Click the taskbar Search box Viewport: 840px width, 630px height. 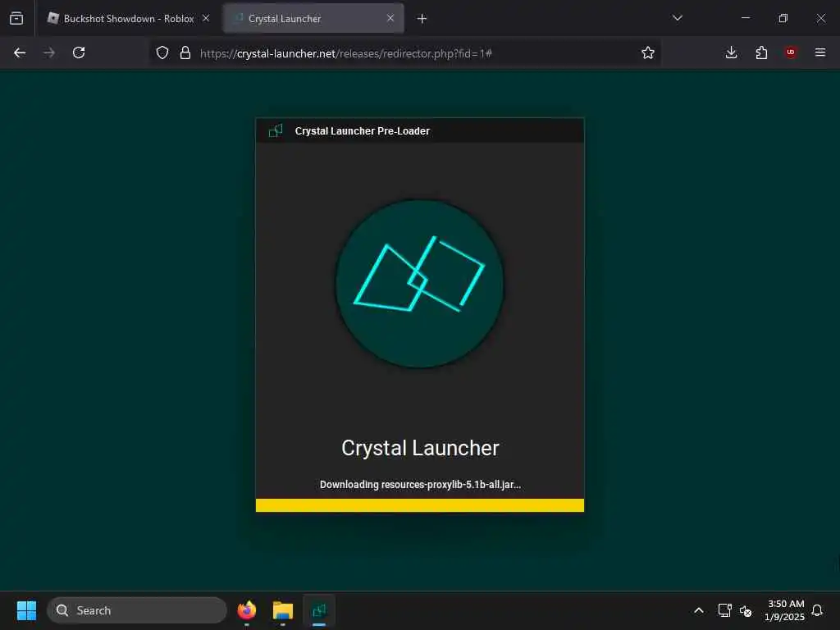point(137,610)
